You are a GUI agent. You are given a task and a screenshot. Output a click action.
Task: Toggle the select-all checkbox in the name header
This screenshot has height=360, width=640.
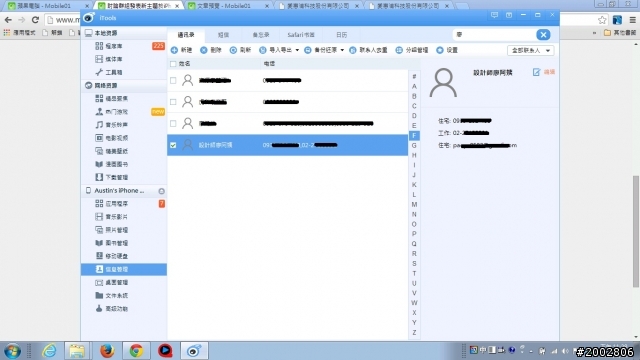click(x=173, y=64)
